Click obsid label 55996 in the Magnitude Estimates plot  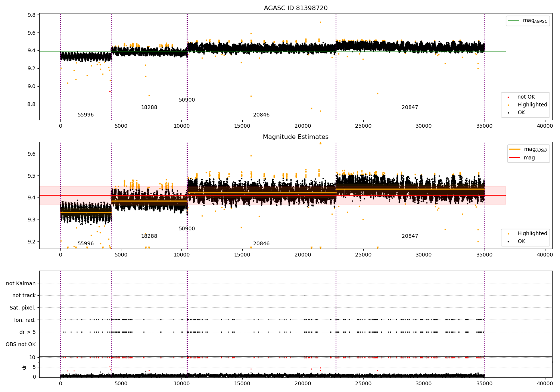(x=86, y=244)
